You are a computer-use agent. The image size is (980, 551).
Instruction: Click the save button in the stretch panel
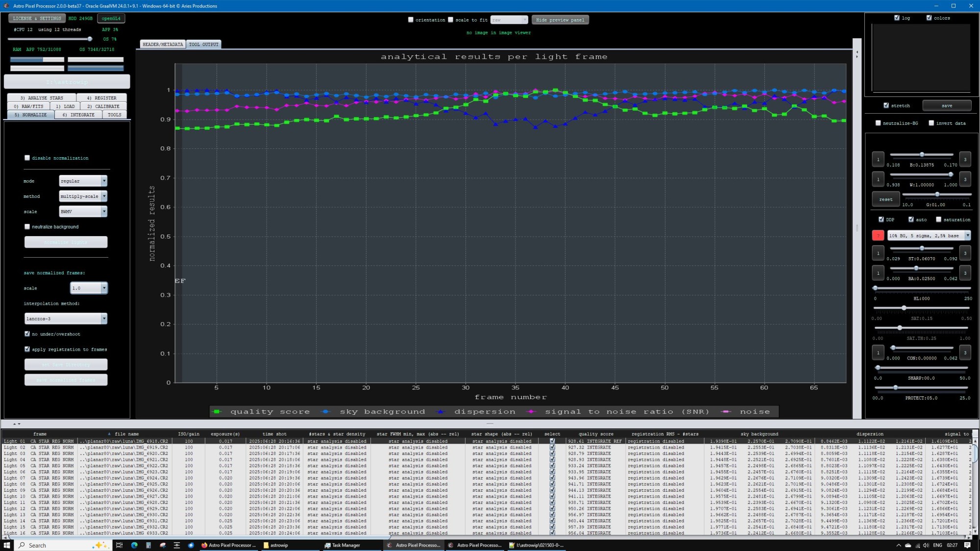click(946, 105)
